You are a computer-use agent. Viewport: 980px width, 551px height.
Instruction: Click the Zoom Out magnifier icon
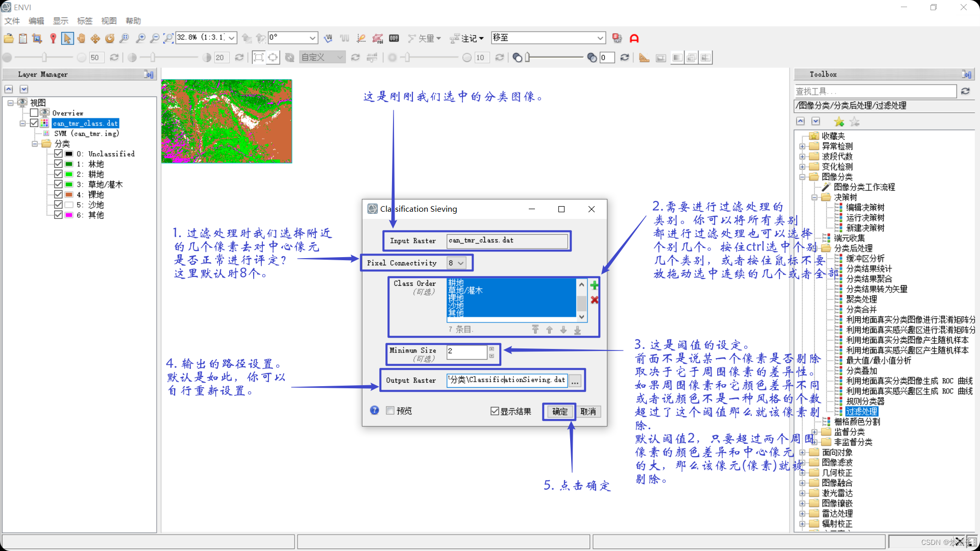[x=155, y=38]
